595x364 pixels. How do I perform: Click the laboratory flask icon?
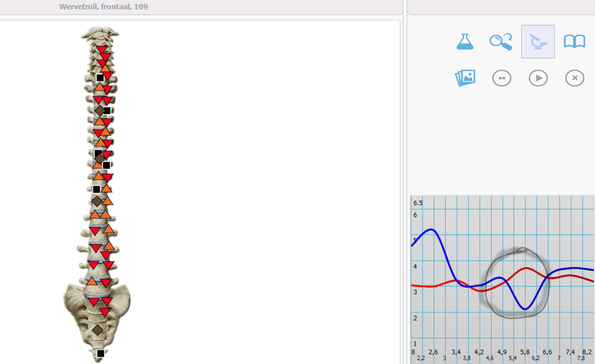click(465, 42)
